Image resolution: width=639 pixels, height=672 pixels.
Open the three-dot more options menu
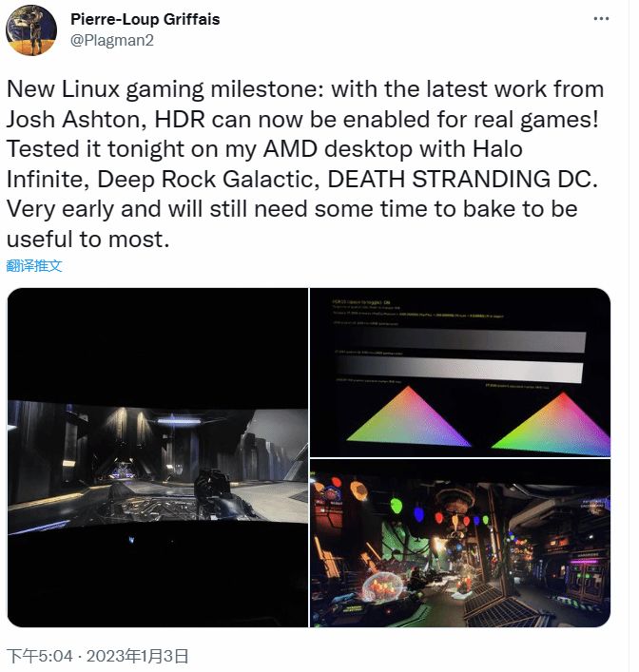coord(601,19)
